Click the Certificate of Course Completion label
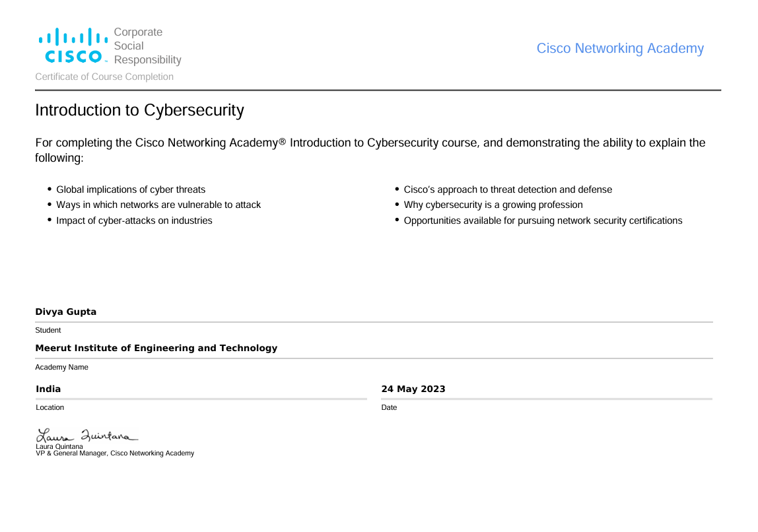 104,77
